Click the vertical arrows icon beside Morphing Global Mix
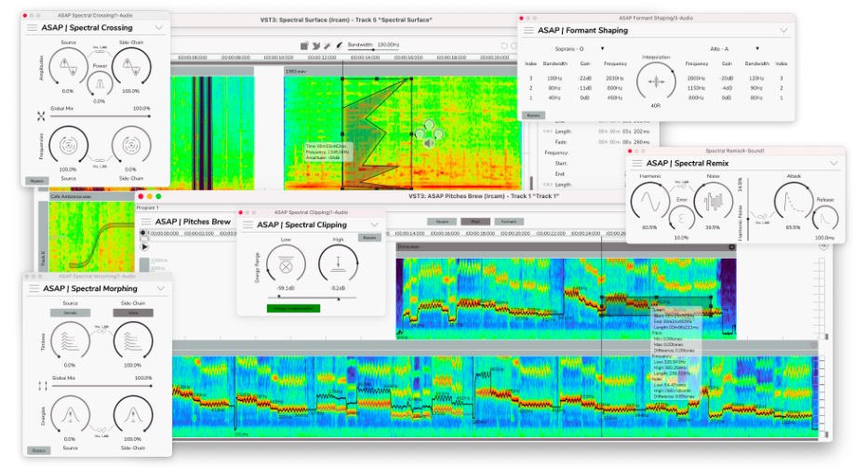868x468 pixels. (43, 386)
